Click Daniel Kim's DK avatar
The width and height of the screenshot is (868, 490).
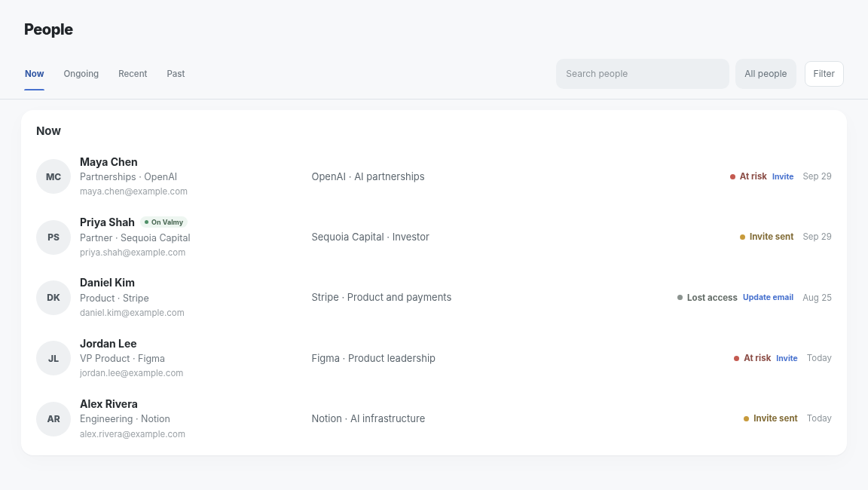53,297
